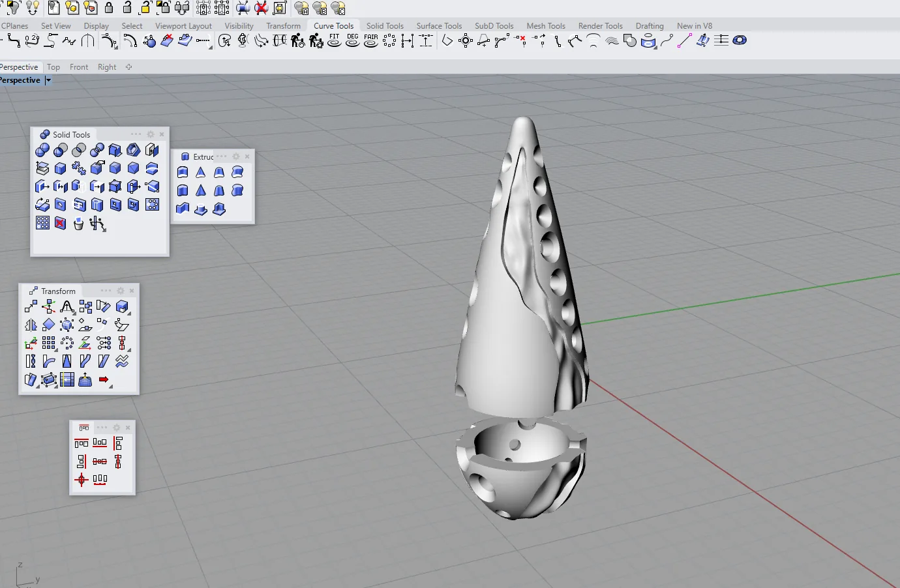
Task: Select the Cage Edit icon in Transform panel
Action: 49,379
